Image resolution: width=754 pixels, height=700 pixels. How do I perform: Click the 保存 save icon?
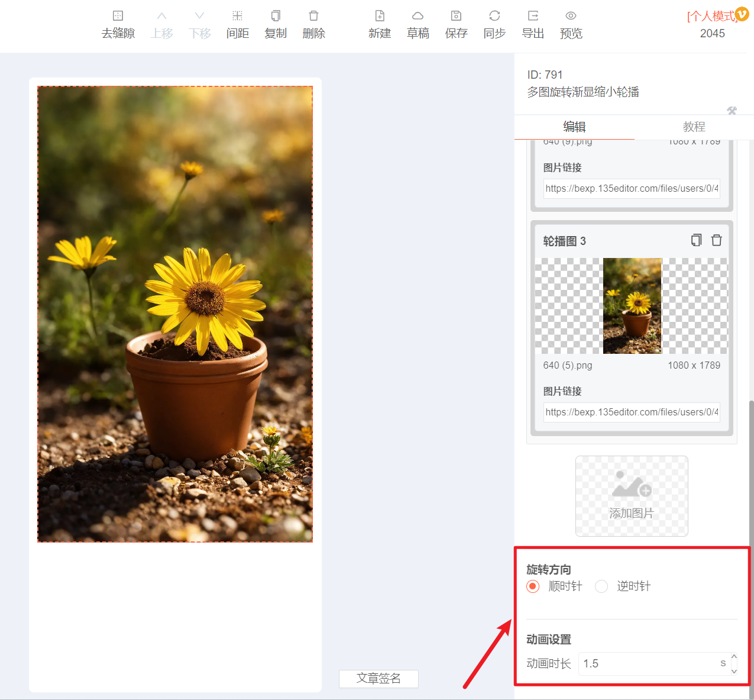pyautogui.click(x=456, y=16)
